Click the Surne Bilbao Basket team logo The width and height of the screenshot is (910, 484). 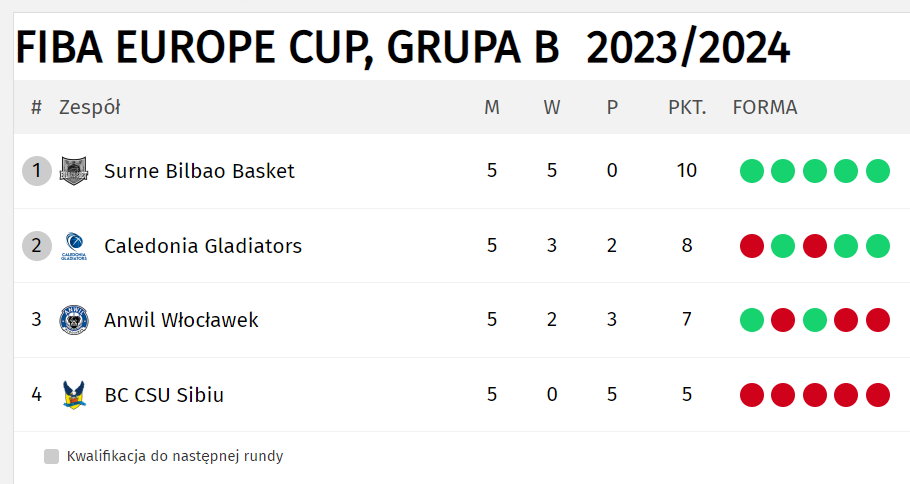coord(74,171)
